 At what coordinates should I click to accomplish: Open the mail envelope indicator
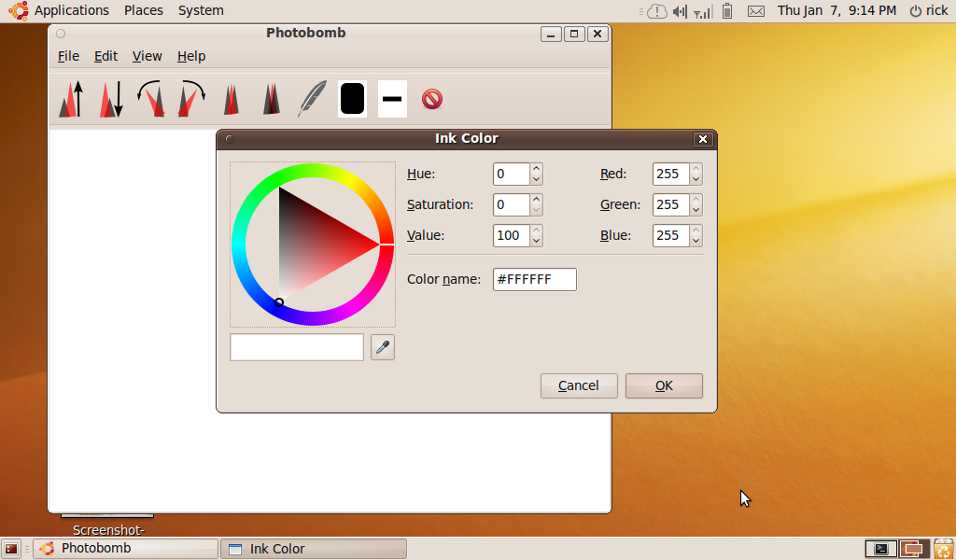coord(756,11)
